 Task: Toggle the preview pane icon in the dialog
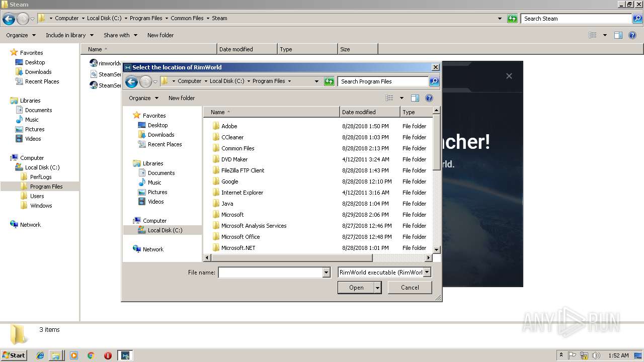click(x=415, y=98)
